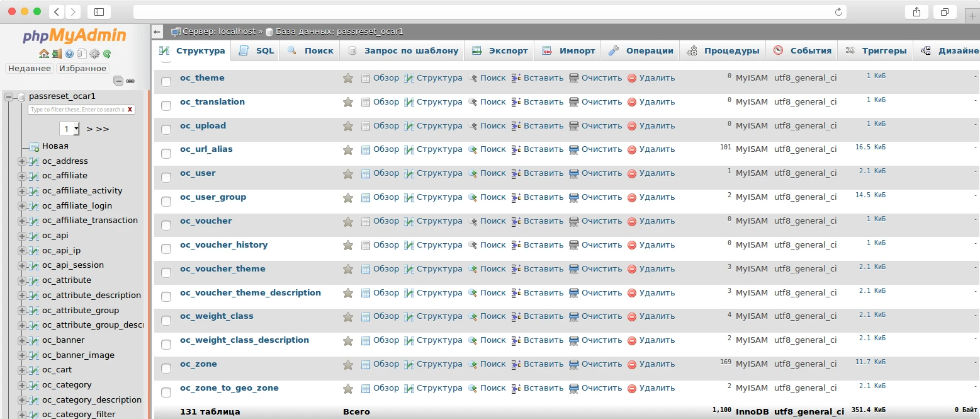Tick the checkbox for oc_url_alias

point(166,153)
